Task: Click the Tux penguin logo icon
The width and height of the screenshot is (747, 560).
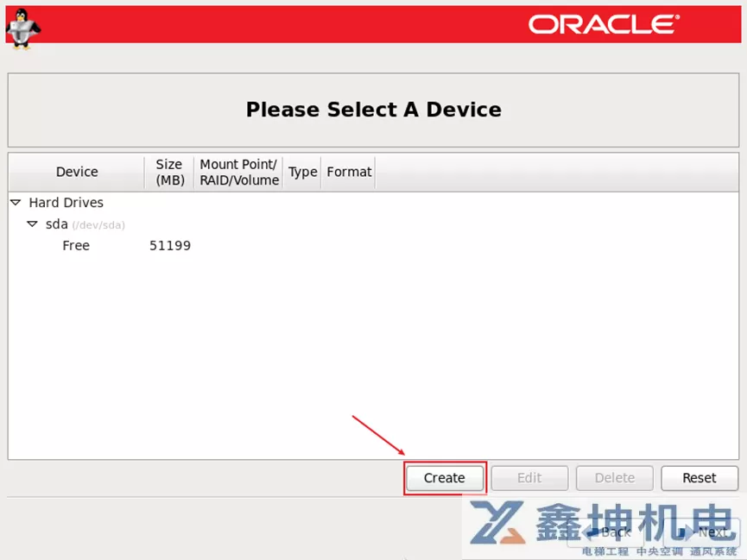Action: (22, 29)
